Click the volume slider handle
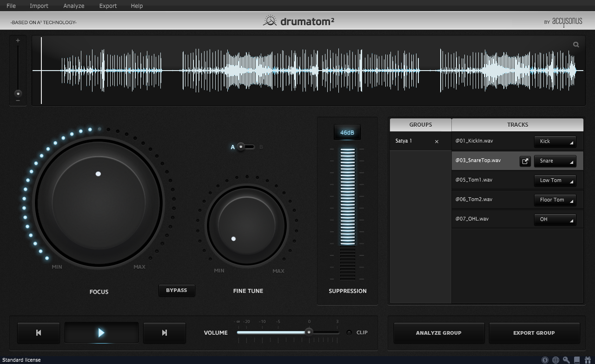The image size is (595, 364). pyautogui.click(x=309, y=332)
